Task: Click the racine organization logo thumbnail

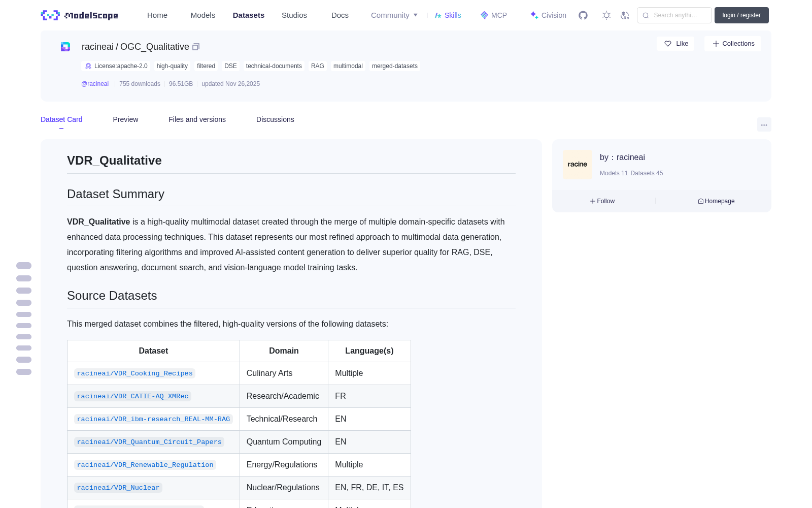Action: [x=578, y=165]
